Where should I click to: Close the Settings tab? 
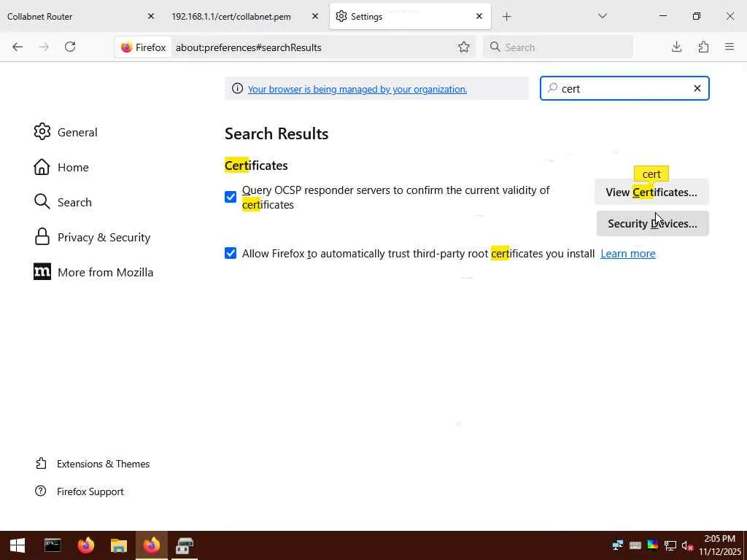[479, 16]
